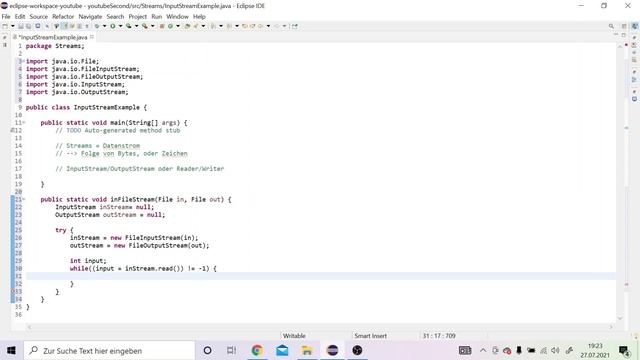Image resolution: width=640 pixels, height=360 pixels.
Task: Click the Open Perspective icon
Action: tap(624, 26)
